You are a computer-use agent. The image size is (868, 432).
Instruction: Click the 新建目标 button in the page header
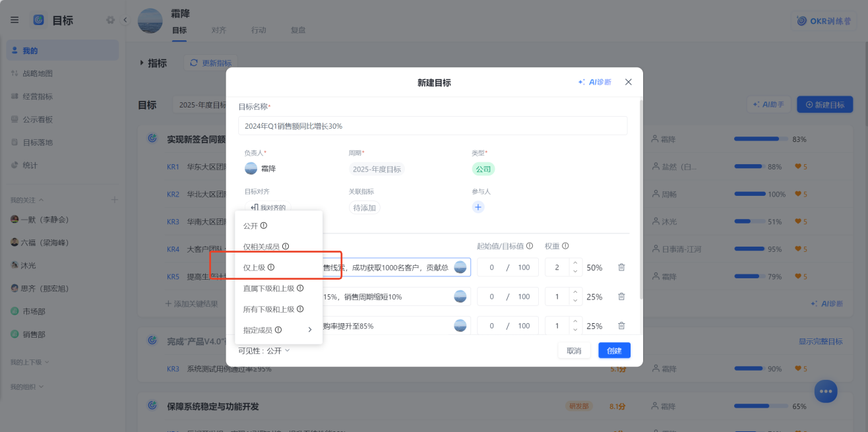(x=825, y=104)
